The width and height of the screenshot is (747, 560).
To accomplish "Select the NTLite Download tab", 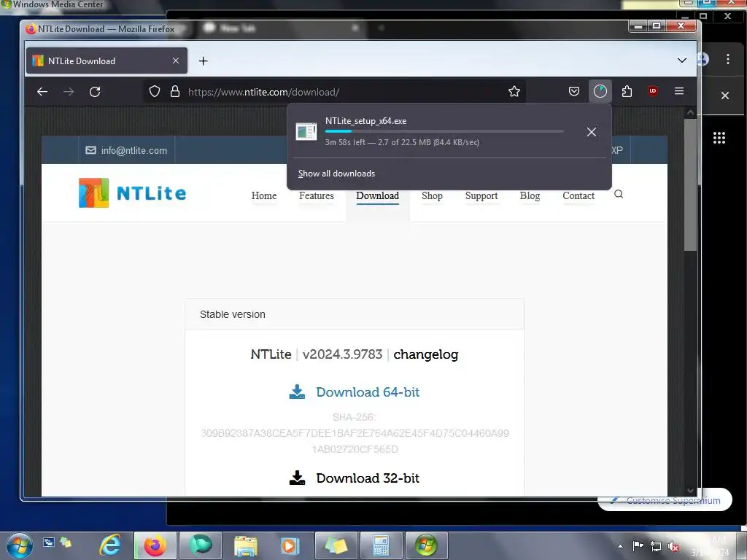I will pos(107,61).
